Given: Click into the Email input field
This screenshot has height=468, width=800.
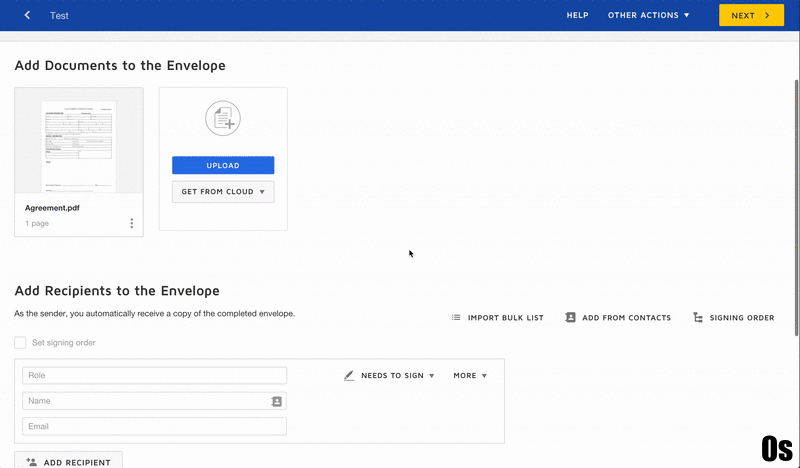Looking at the screenshot, I should click(154, 427).
